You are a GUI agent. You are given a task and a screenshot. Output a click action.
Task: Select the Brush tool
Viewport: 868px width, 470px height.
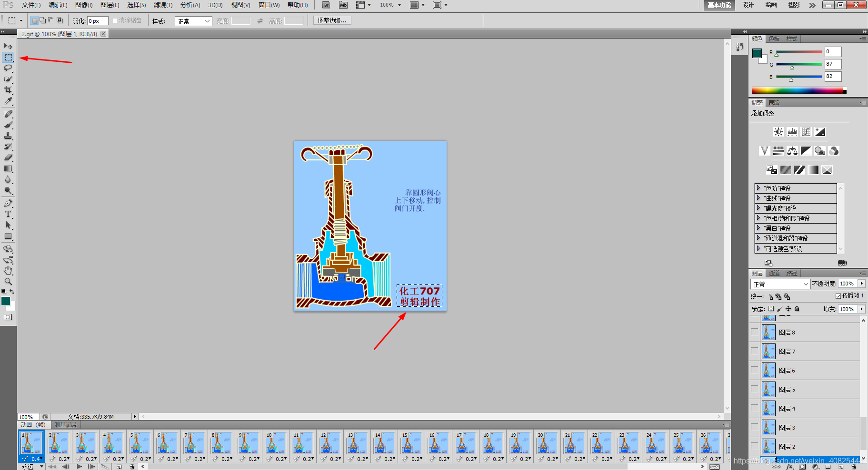coord(8,125)
